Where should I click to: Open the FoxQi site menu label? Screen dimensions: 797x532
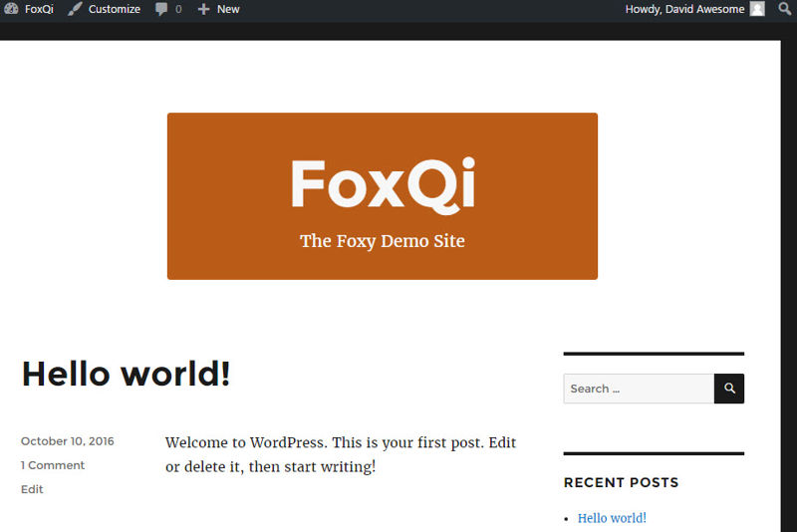pyautogui.click(x=39, y=9)
